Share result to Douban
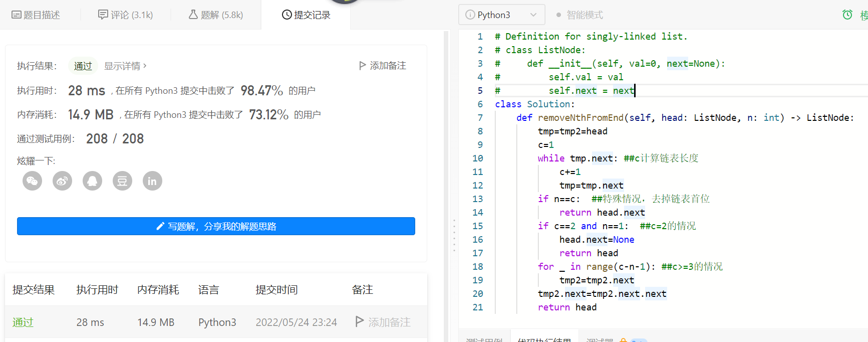 pyautogui.click(x=122, y=181)
